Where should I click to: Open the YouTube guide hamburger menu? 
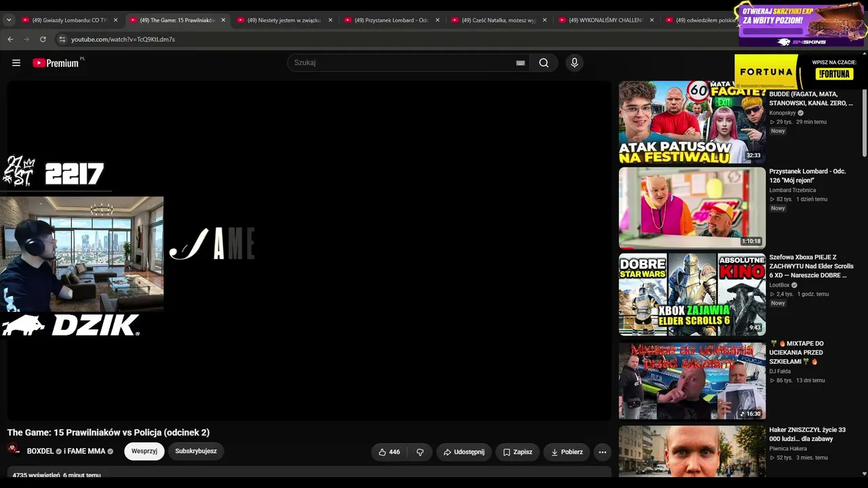coord(16,63)
